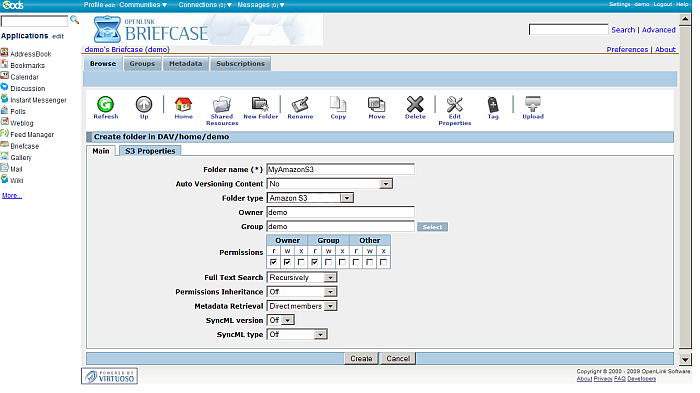Click the Upload toolbar icon
The height and width of the screenshot is (393, 700).
click(x=533, y=104)
